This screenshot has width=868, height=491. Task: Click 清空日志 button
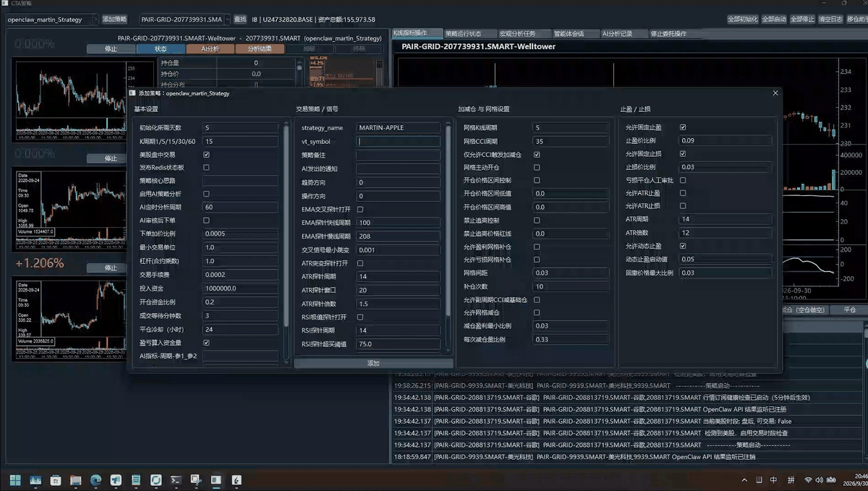click(830, 19)
